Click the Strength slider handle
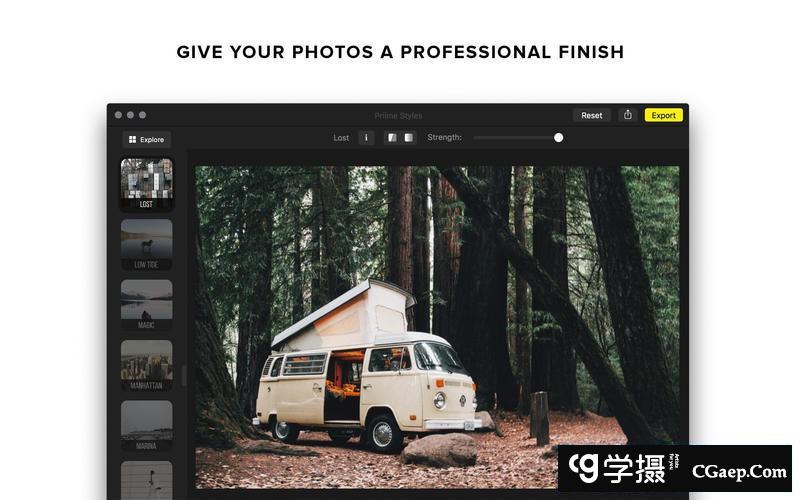This screenshot has width=800, height=500. 559,138
